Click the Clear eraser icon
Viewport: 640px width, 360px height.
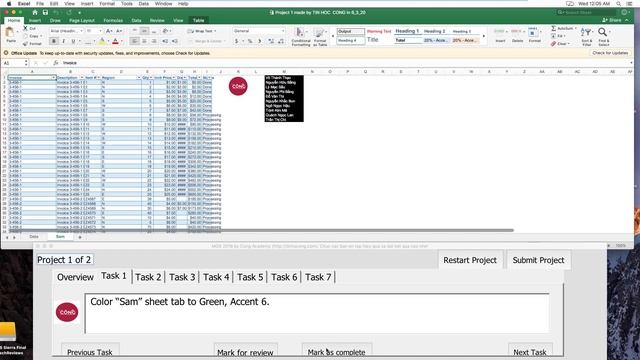(554, 43)
